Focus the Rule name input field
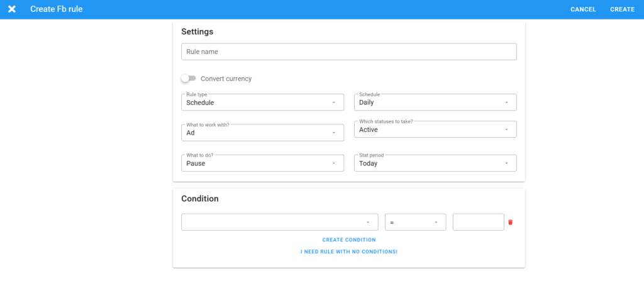The width and height of the screenshot is (644, 298). click(348, 52)
